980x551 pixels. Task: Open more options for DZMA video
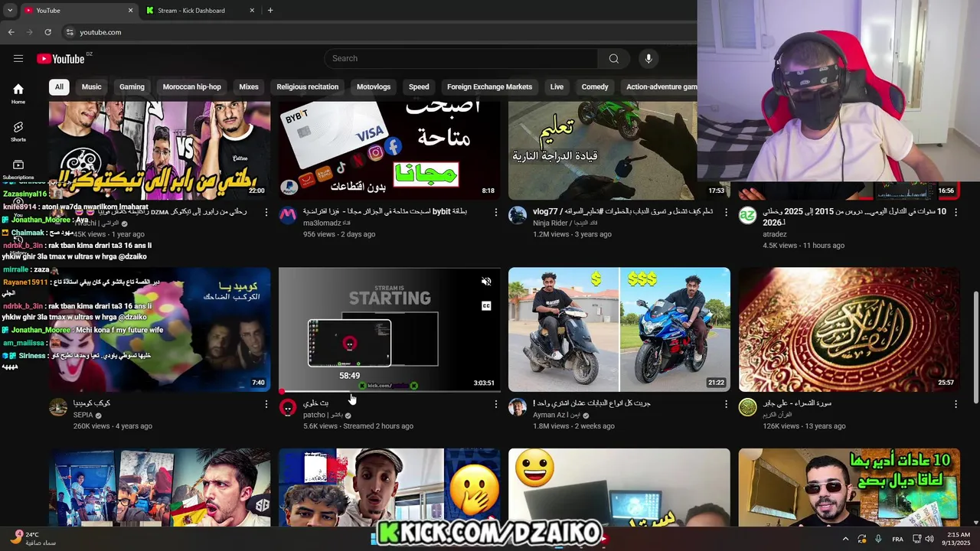[266, 212]
